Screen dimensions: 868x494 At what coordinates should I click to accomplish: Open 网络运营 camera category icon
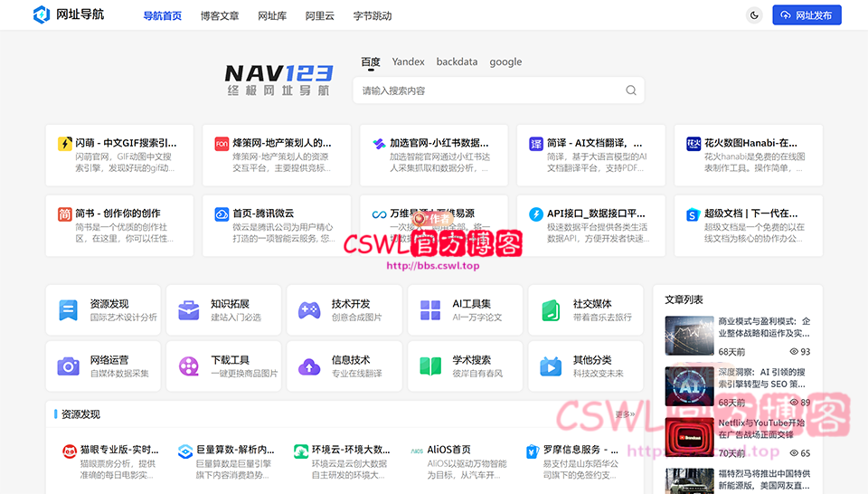(69, 366)
